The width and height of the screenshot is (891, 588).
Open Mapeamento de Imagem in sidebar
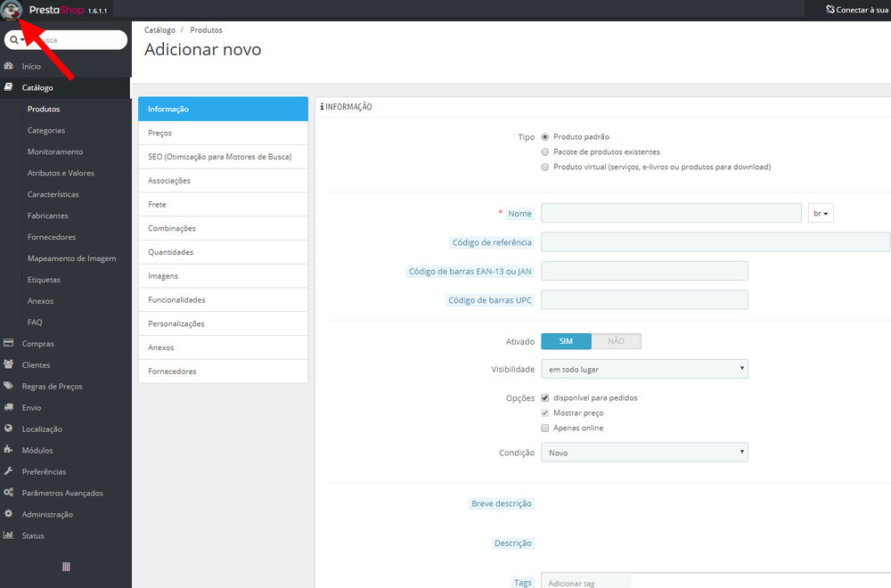[71, 258]
